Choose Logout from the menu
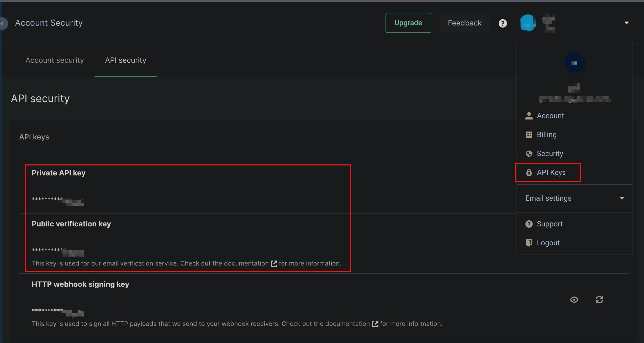Viewport: 644px width, 343px height. (548, 243)
